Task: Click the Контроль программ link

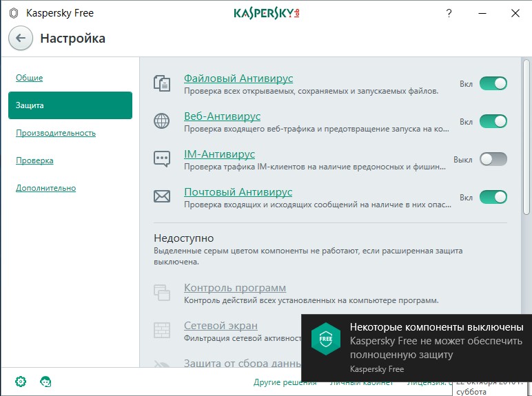Action: [x=235, y=288]
